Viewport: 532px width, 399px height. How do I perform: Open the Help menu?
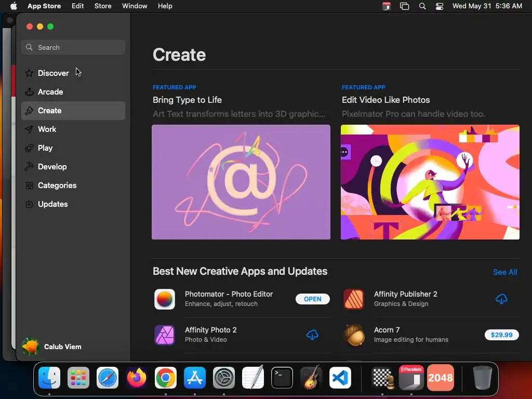click(165, 6)
